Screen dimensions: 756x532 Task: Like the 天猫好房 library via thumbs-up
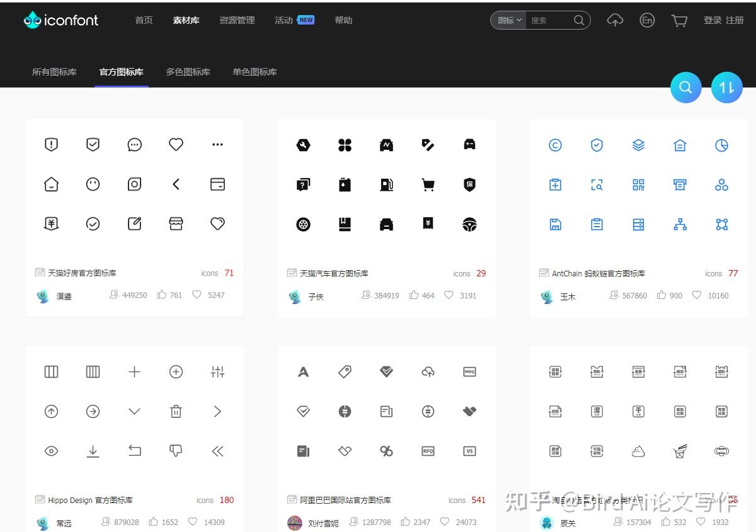tap(162, 294)
